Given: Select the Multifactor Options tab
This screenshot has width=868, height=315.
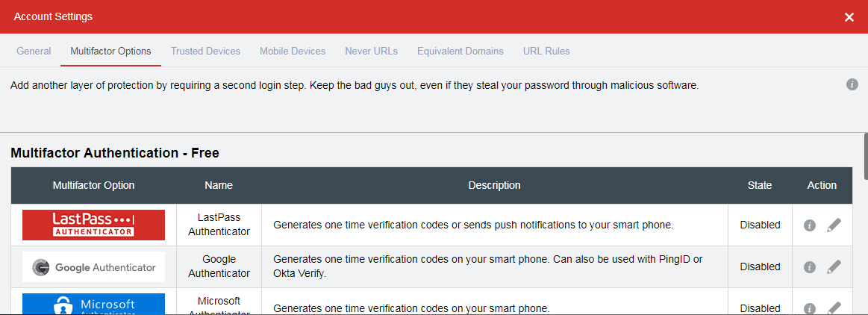Looking at the screenshot, I should click(x=110, y=51).
